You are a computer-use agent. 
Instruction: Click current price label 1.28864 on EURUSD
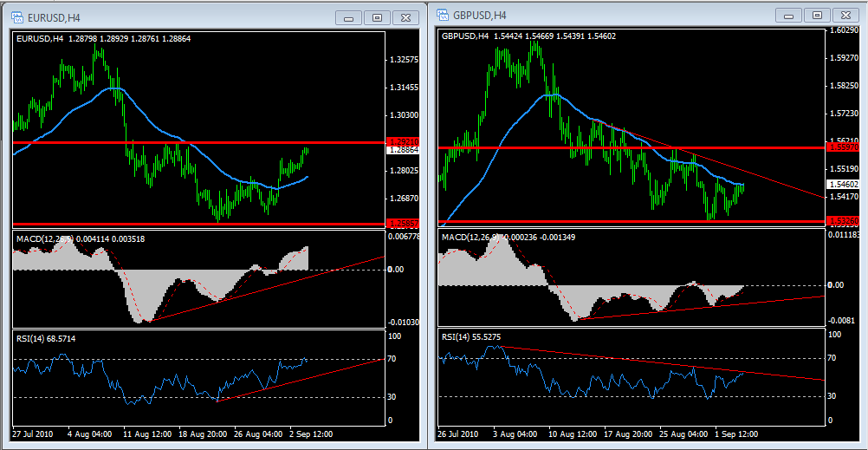pos(405,150)
